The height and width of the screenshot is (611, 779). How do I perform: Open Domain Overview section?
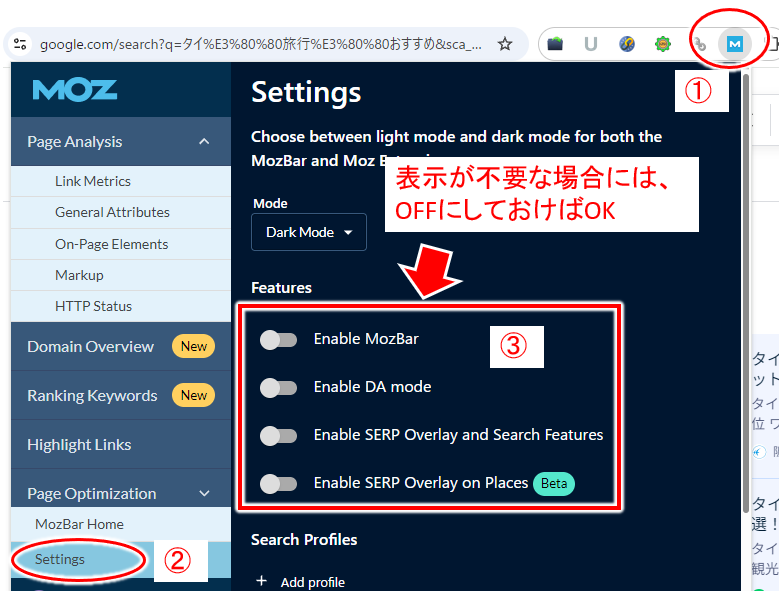(121, 346)
